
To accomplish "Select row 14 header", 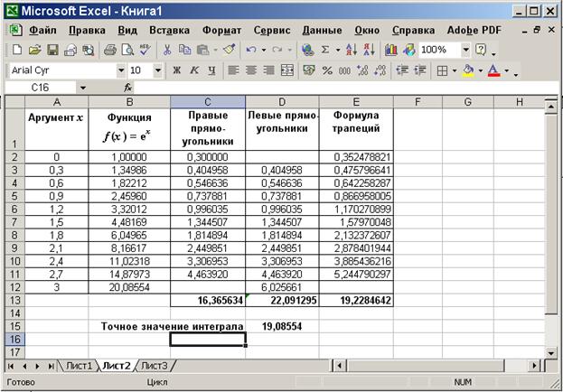I will pyautogui.click(x=14, y=313).
